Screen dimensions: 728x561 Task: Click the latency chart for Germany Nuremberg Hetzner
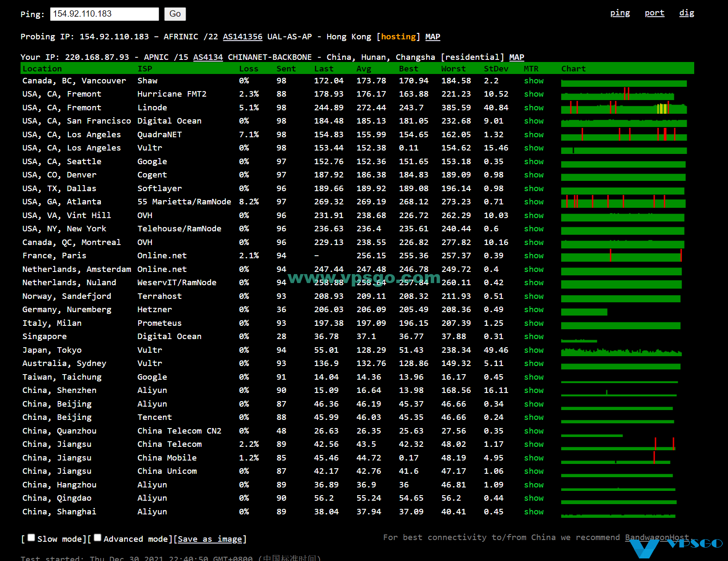(x=584, y=312)
